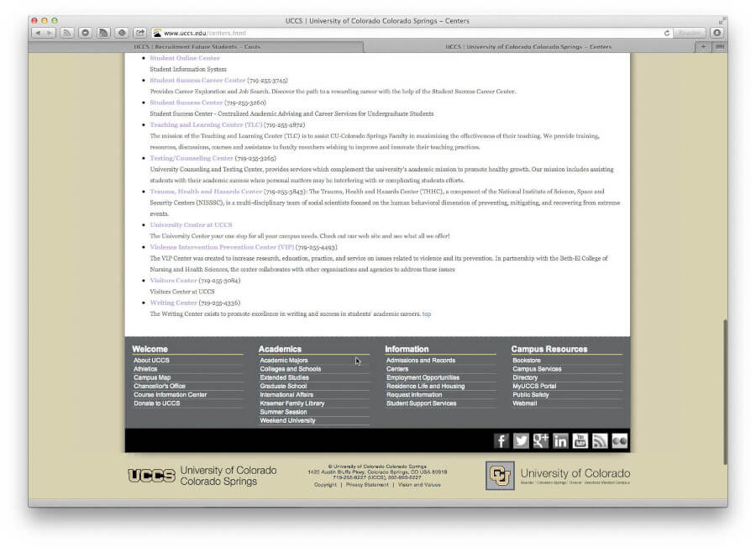Follow the Writing Center link
Viewport: 756px width, 548px height.
(x=174, y=303)
